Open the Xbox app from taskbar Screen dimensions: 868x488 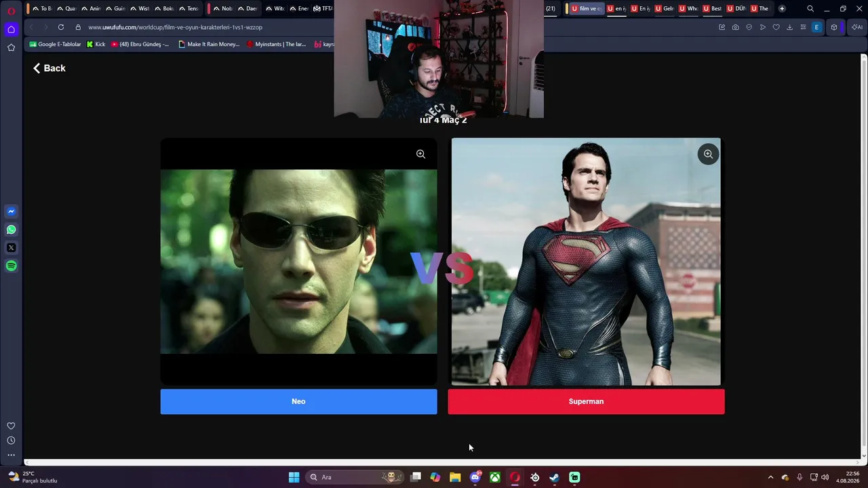pos(495,477)
